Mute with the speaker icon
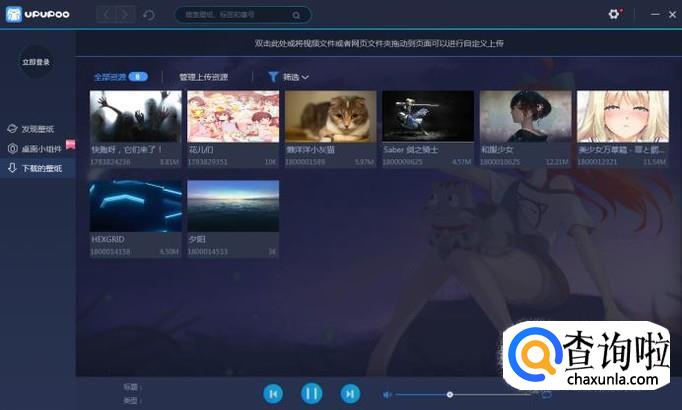The width and height of the screenshot is (682, 410). coord(387,395)
